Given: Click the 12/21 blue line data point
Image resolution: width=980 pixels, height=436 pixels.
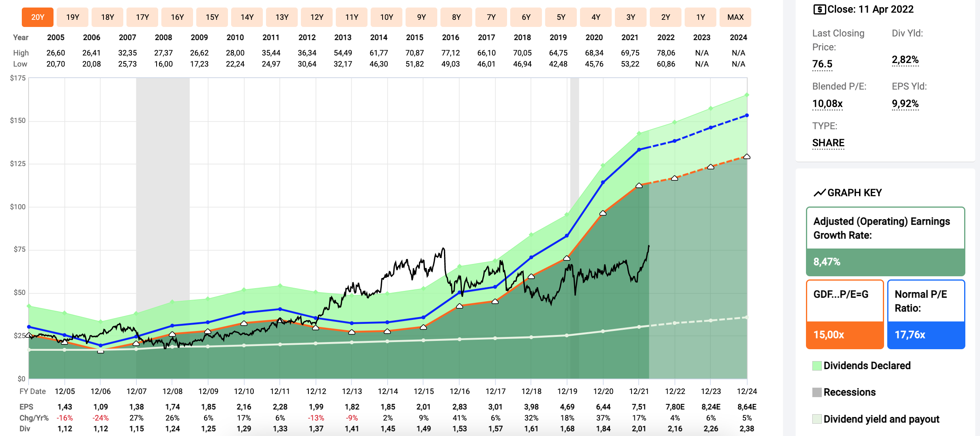Looking at the screenshot, I should click(639, 150).
